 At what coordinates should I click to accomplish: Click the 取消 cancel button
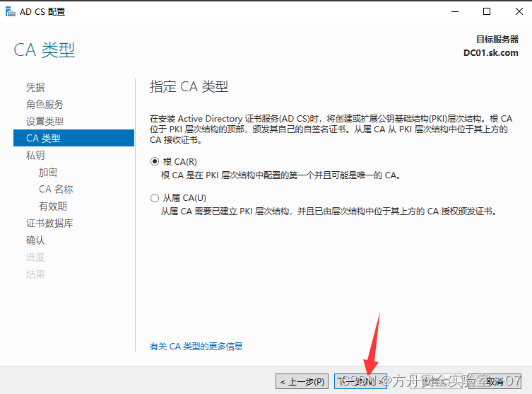click(x=495, y=382)
